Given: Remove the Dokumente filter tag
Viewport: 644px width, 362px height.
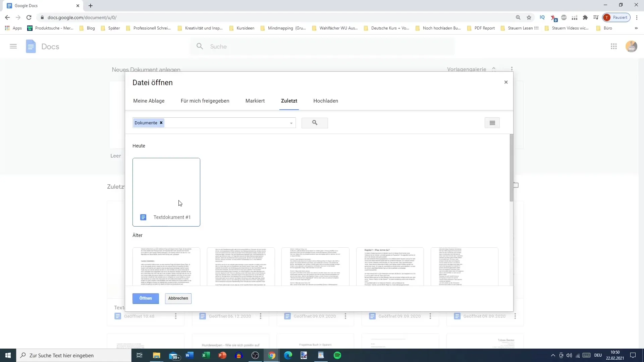Looking at the screenshot, I should pyautogui.click(x=161, y=123).
